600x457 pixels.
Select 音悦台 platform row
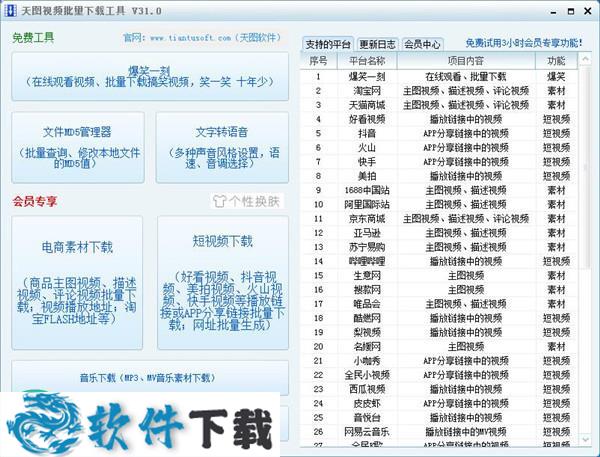tap(439, 417)
